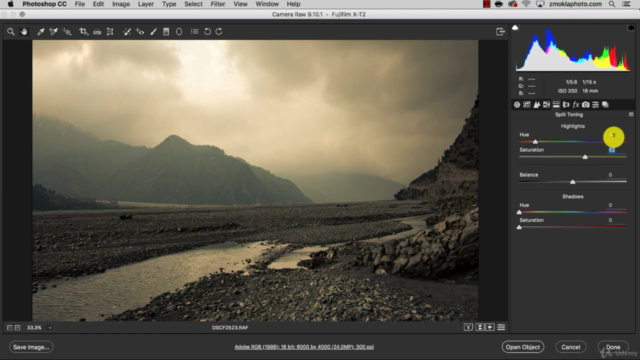640x360 pixels.
Task: Click the Cancel button
Action: [571, 347]
